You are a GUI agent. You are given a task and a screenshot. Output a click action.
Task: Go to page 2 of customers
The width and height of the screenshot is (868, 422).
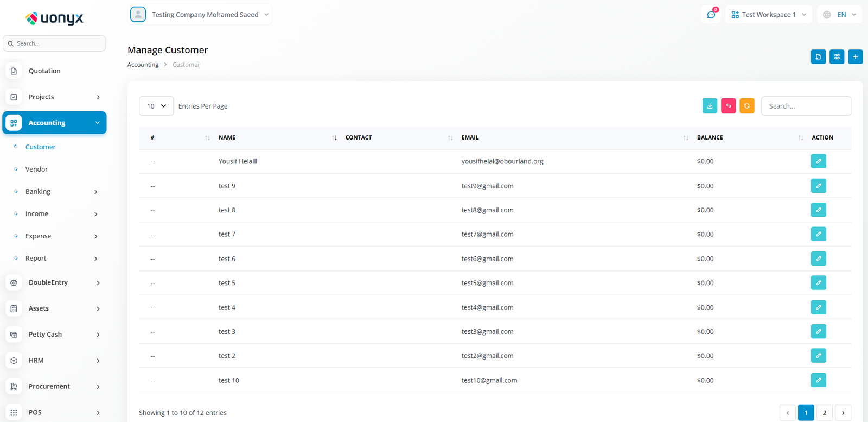coord(824,413)
